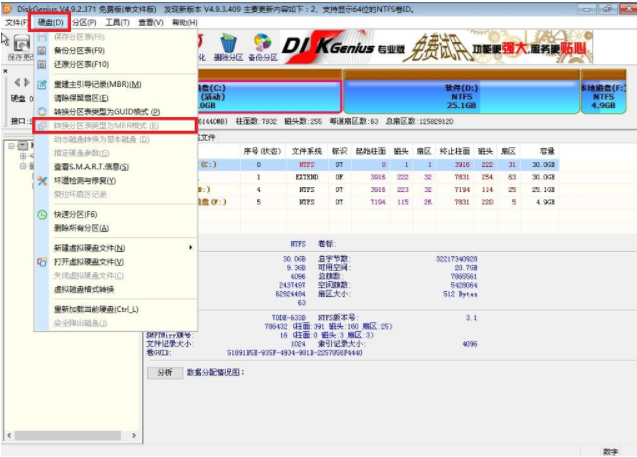
Task: Open the 文件(F) menu
Action: [x=16, y=22]
